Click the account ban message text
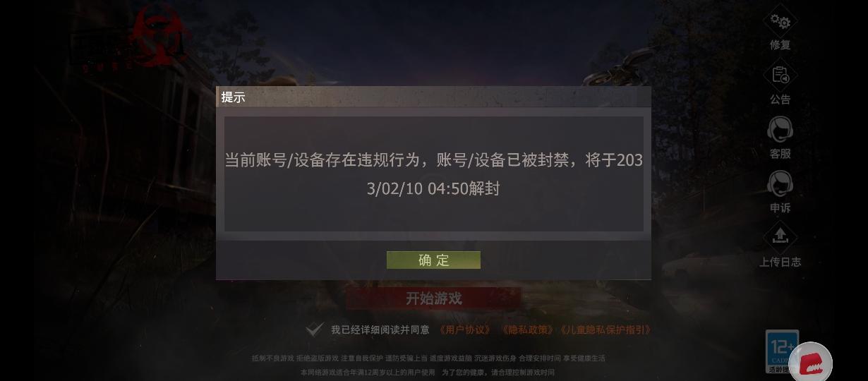The width and height of the screenshot is (868, 381). coord(433,174)
